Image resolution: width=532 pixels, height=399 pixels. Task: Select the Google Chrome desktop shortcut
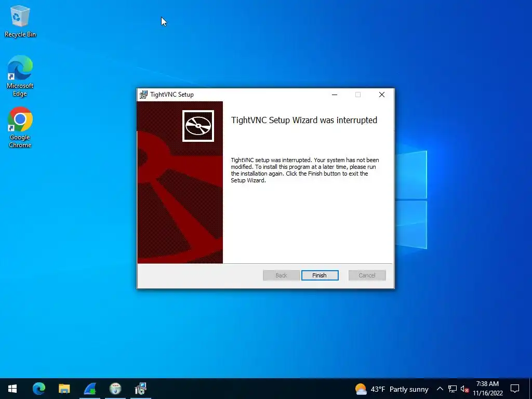point(20,128)
